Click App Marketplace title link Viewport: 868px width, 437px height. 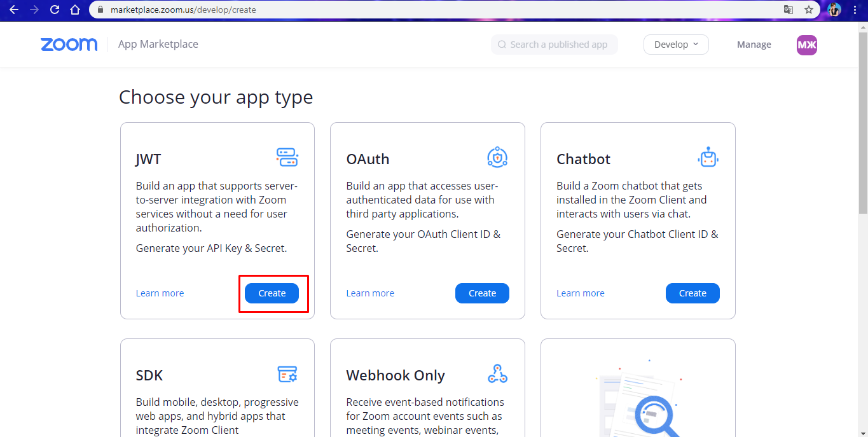coord(158,44)
